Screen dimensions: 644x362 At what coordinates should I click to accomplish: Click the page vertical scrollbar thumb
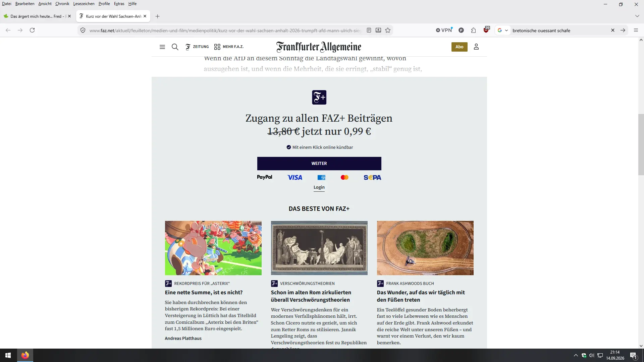[x=641, y=144]
